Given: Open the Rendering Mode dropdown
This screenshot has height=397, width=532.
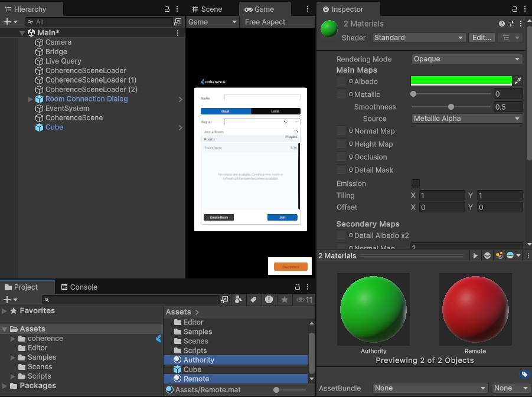Looking at the screenshot, I should 466,59.
